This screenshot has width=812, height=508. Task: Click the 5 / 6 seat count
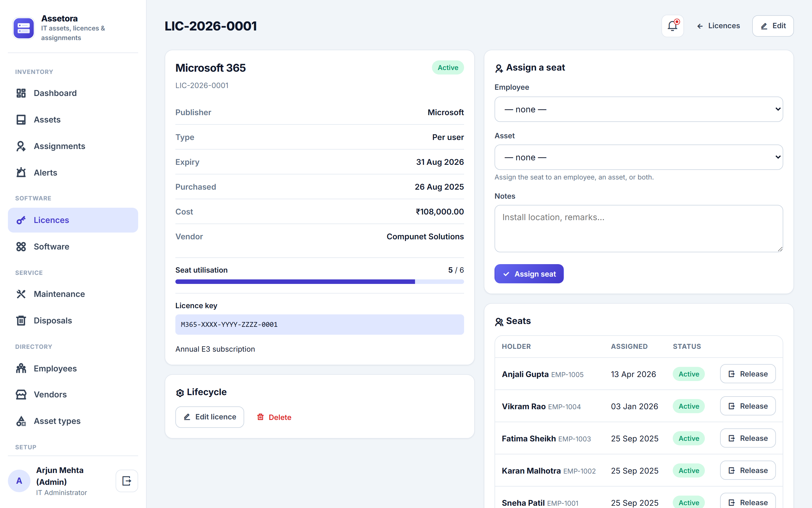click(x=456, y=270)
